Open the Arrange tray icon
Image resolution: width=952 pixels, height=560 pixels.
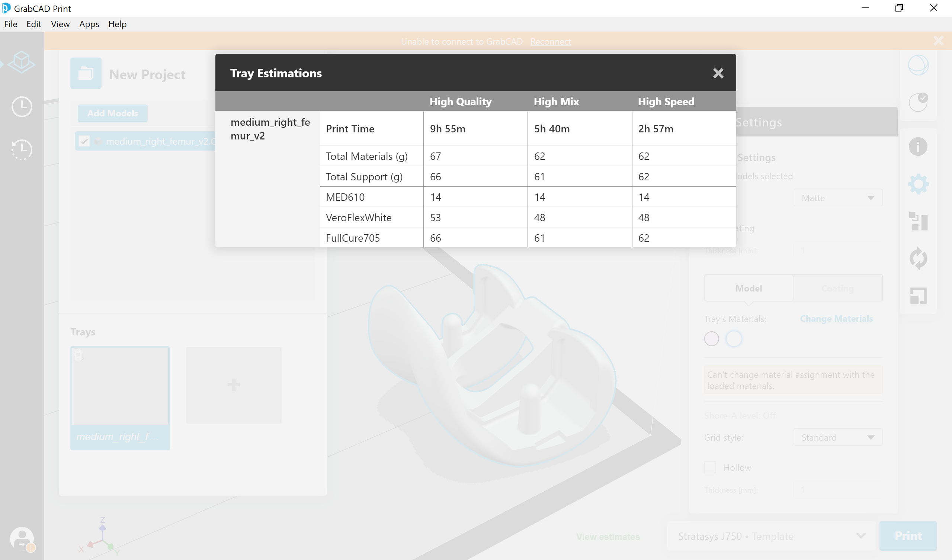(919, 221)
